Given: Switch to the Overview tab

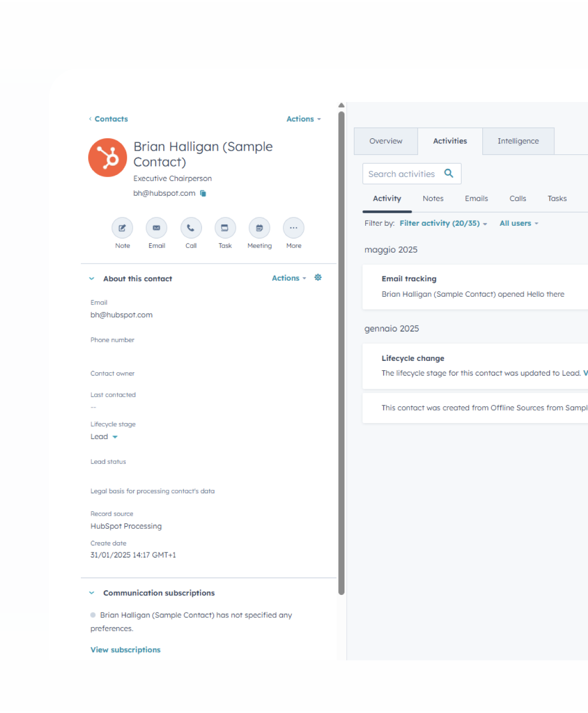Looking at the screenshot, I should tap(386, 141).
